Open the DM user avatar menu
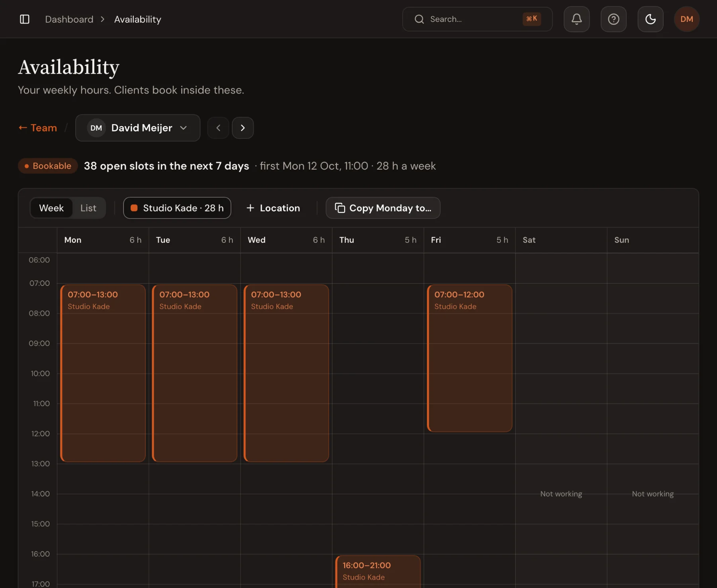 (x=687, y=19)
